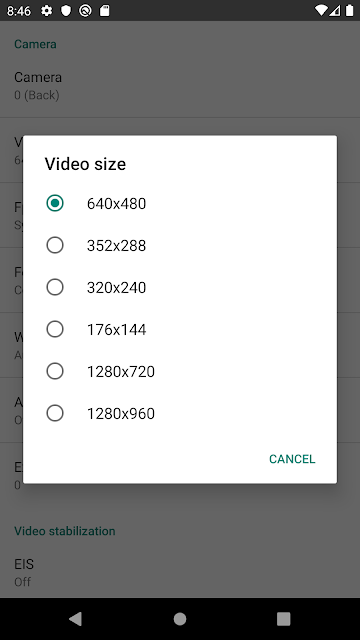Viewport: 360px width, 640px height.
Task: Pick the 320x240 radio button
Action: [55, 287]
